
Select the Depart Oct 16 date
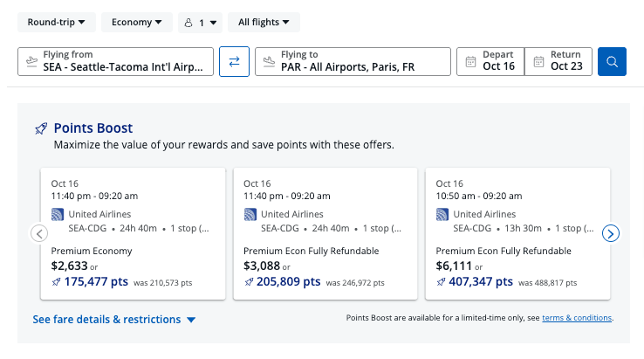[x=498, y=62]
